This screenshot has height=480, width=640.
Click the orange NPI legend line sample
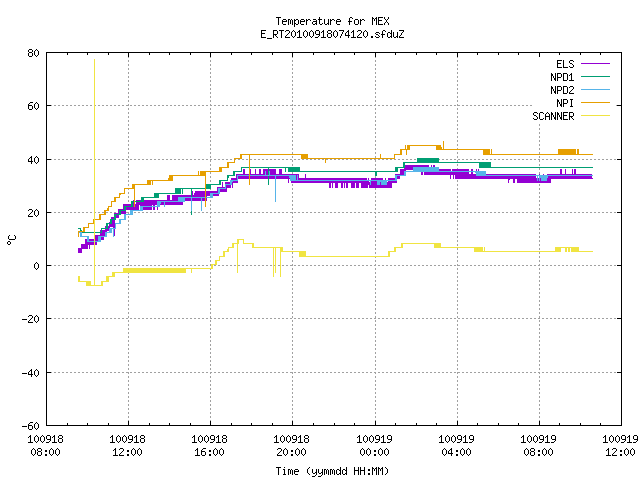coord(595,103)
